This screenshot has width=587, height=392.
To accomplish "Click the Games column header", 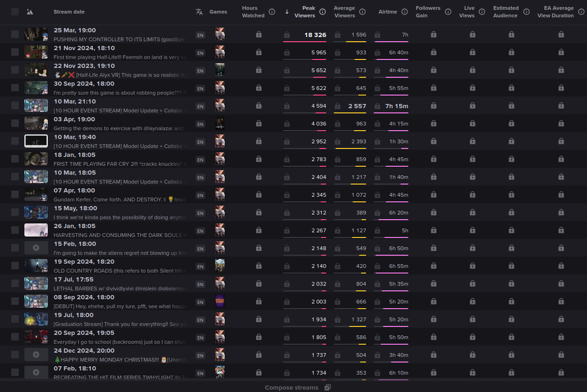I will 218,12.
